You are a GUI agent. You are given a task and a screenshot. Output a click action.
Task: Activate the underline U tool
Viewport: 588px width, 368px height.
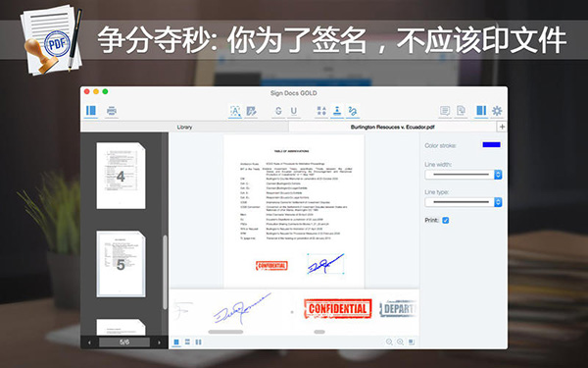coord(294,111)
